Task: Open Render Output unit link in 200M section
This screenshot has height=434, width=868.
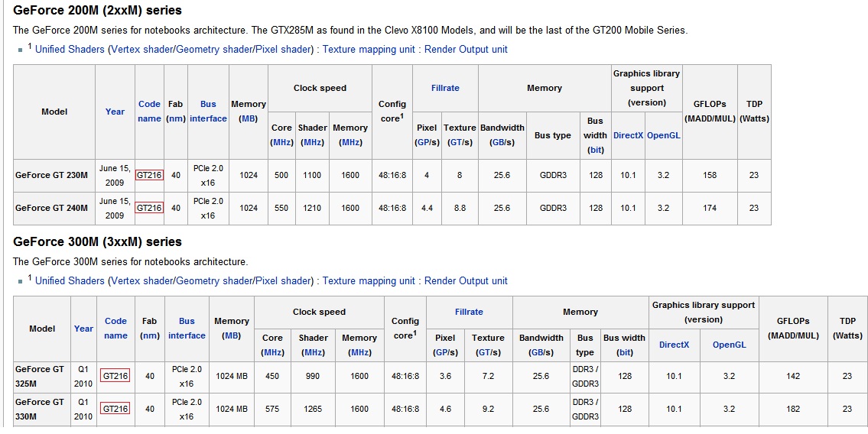Action: click(466, 49)
